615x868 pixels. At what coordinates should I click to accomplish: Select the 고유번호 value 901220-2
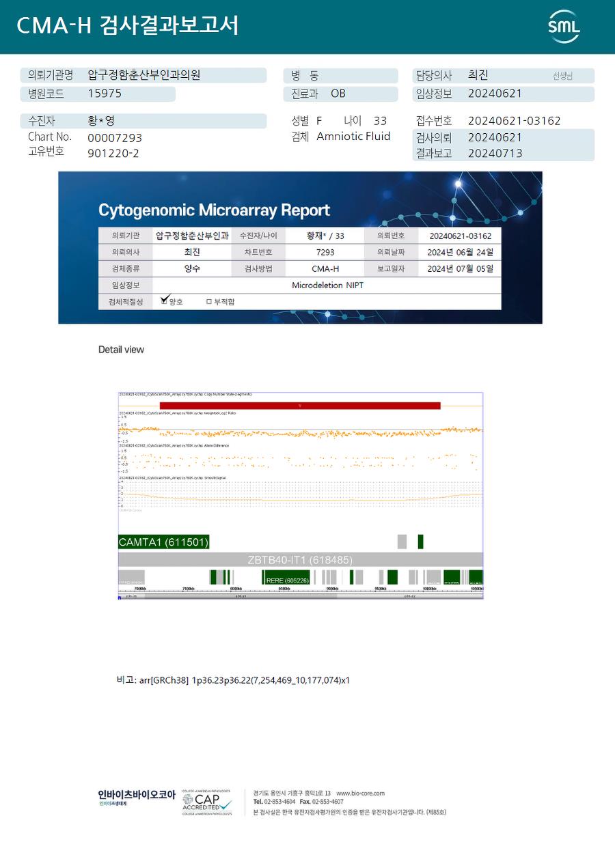pos(113,153)
